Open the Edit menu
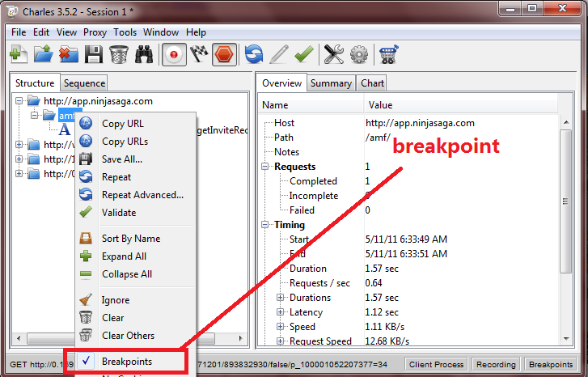Image resolution: width=588 pixels, height=377 pixels. pos(41,32)
